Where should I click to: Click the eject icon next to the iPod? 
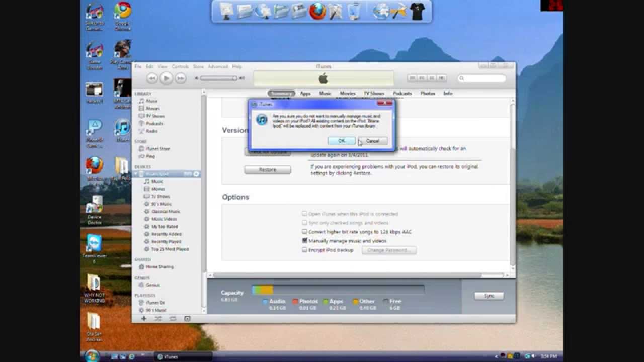197,174
